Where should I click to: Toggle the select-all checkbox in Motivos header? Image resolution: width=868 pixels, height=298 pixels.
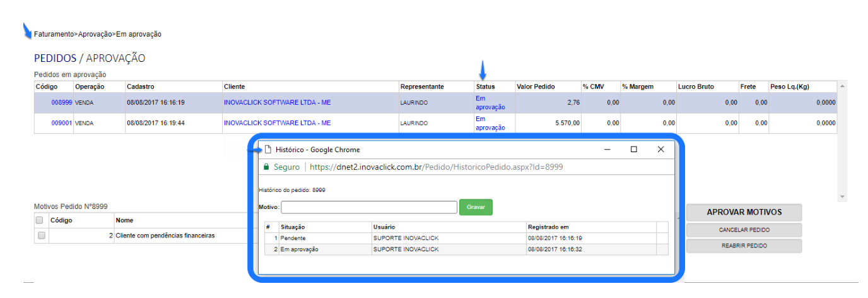click(x=40, y=220)
